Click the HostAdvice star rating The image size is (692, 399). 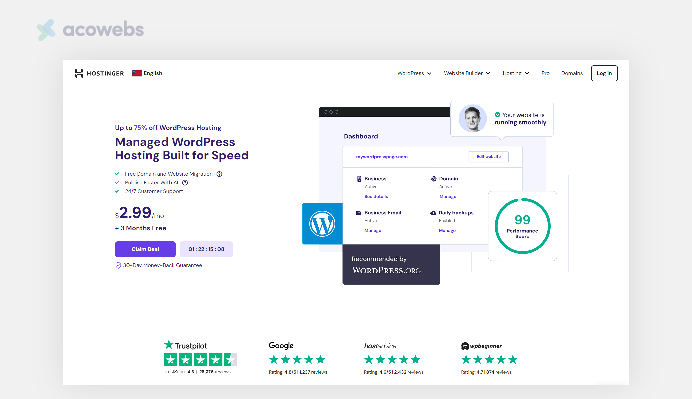(x=392, y=360)
